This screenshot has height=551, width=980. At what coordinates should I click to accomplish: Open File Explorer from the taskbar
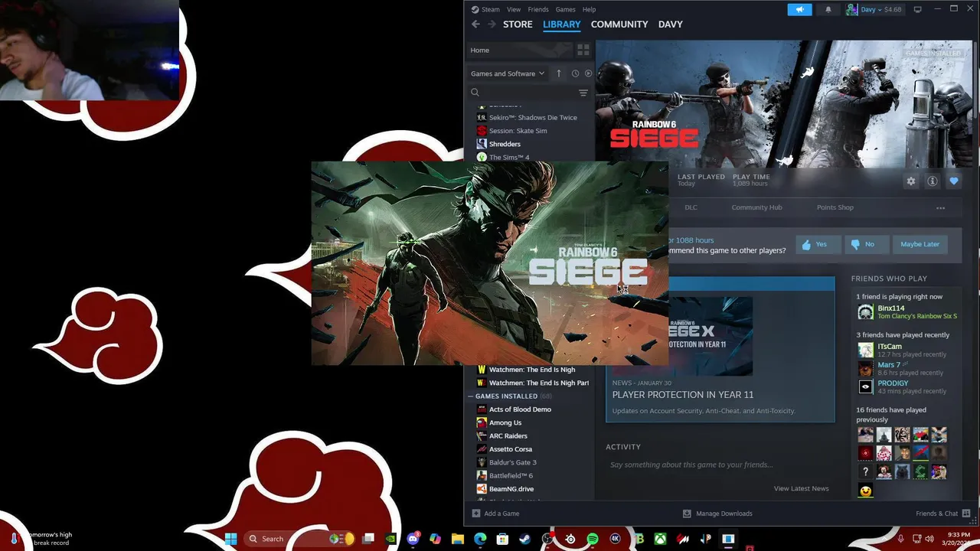point(458,539)
